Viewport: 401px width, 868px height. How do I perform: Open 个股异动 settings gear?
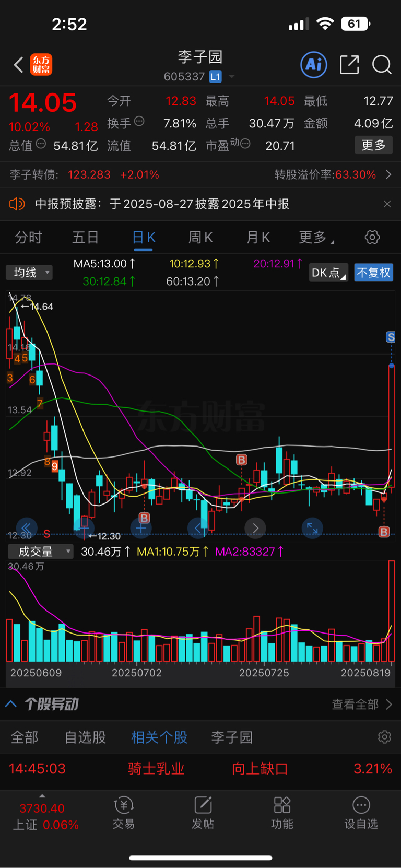point(384,737)
